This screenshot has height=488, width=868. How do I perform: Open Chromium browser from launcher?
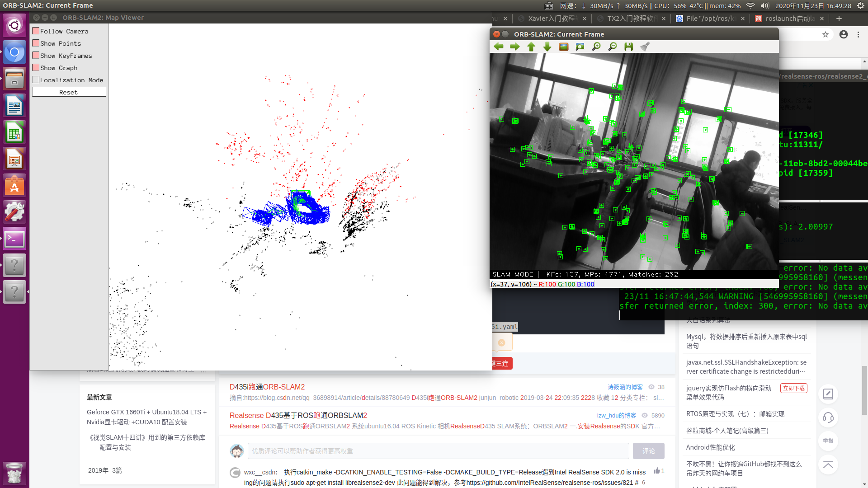14,52
